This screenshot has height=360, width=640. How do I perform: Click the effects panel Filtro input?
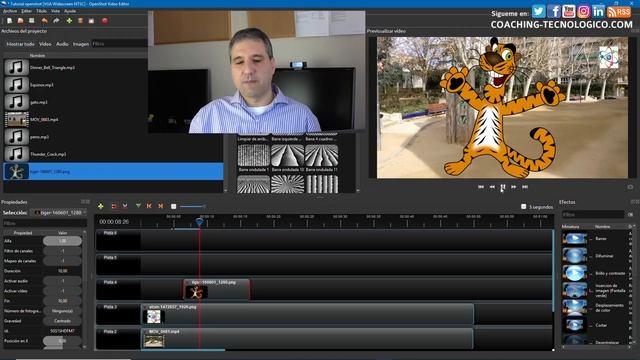[x=593, y=214]
